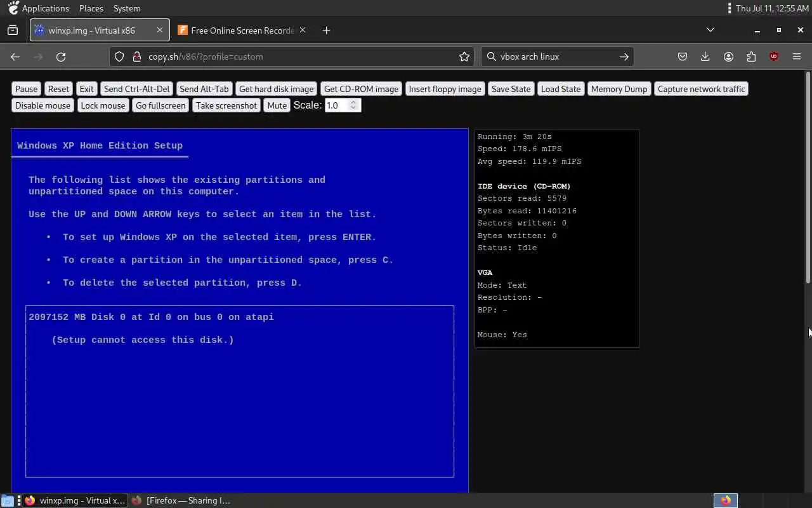This screenshot has width=812, height=508.
Task: Switch to the Free Online Screen Recorder tab
Action: click(x=242, y=30)
